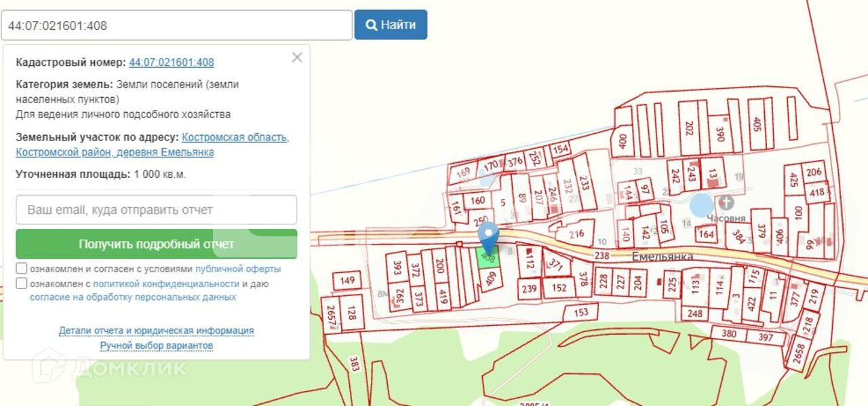Select parcel 397 on the map
Image resolution: width=868 pixels, height=406 pixels.
(766, 337)
